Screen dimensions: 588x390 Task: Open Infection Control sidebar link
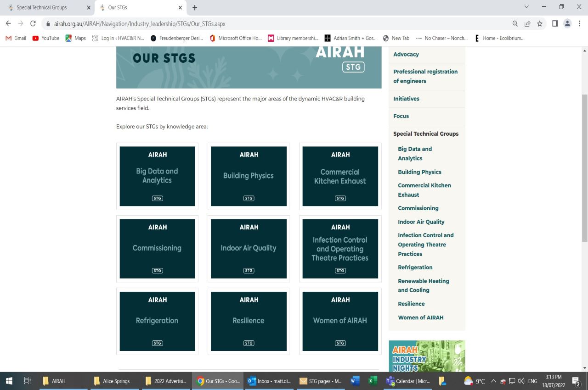[426, 245]
